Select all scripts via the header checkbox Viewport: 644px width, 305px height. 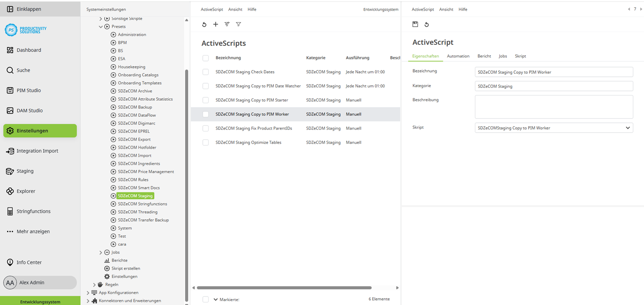[x=206, y=58]
